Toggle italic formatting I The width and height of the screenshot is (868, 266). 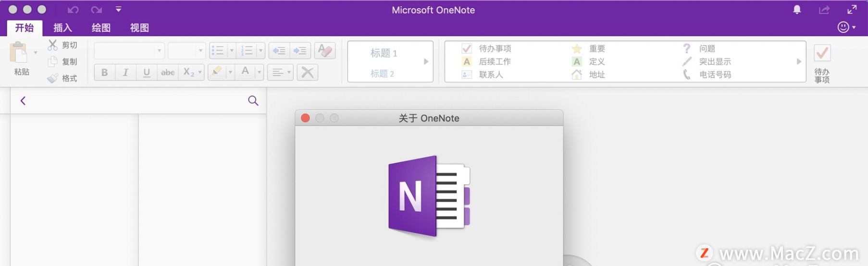tap(125, 73)
